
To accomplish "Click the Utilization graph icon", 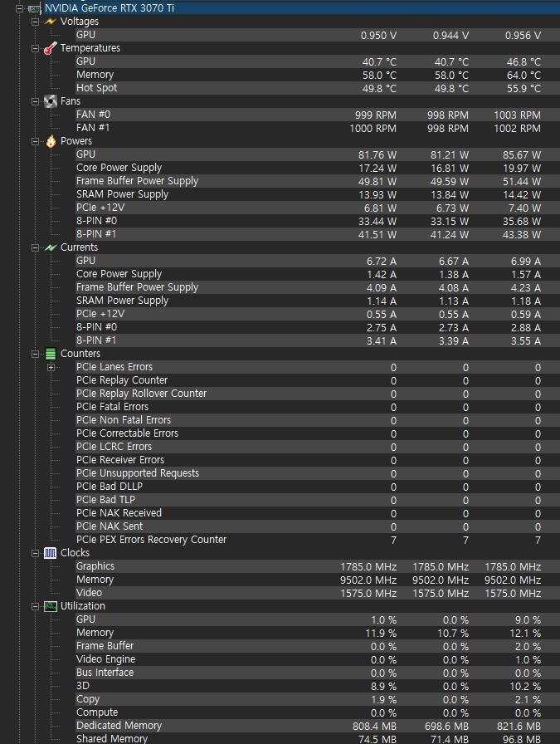I will click(51, 606).
